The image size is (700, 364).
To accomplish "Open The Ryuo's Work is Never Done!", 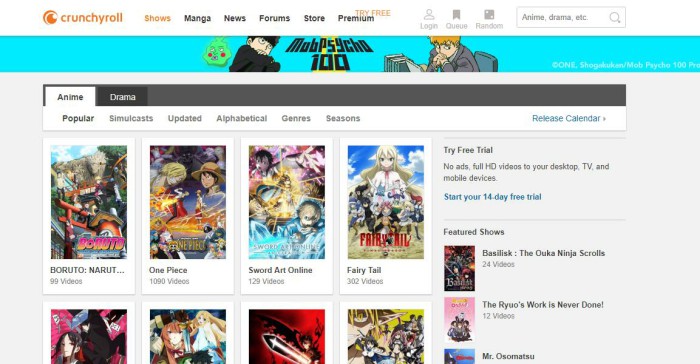I will (543, 305).
